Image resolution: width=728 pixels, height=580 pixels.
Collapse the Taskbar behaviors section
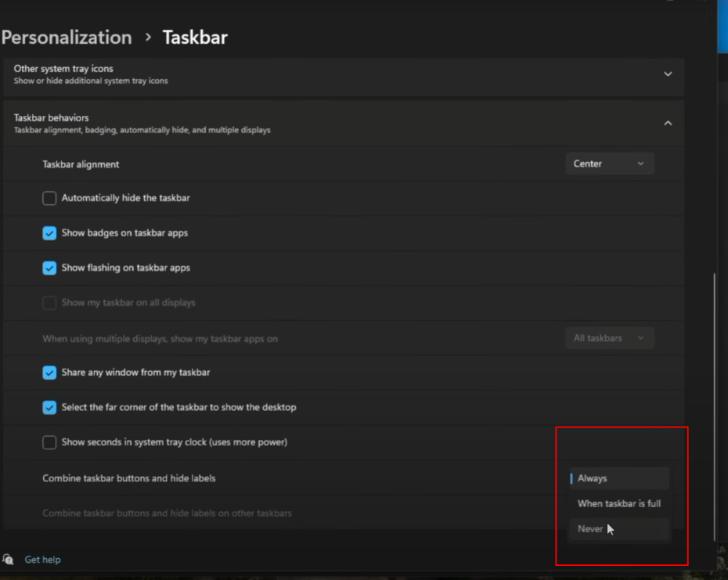click(x=668, y=123)
